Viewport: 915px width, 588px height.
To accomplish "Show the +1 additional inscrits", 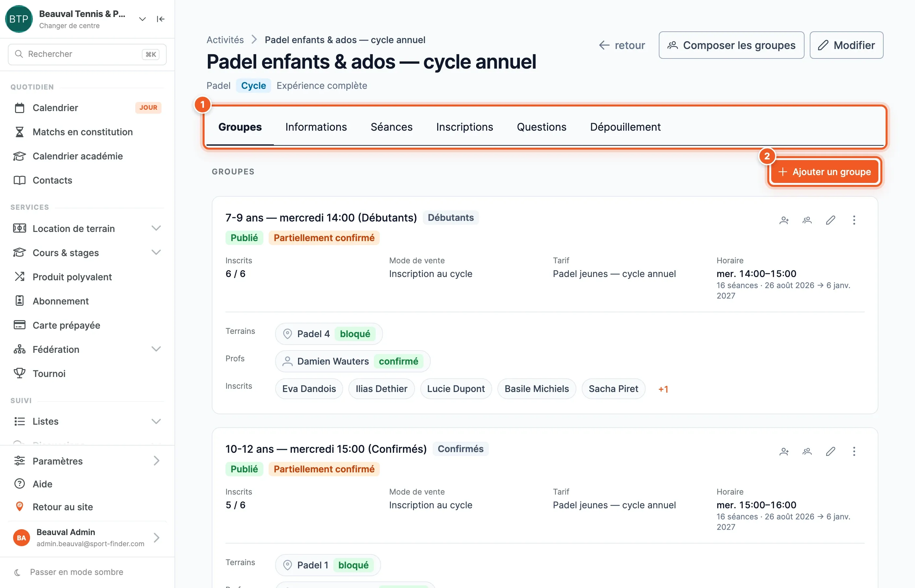I will coord(663,389).
